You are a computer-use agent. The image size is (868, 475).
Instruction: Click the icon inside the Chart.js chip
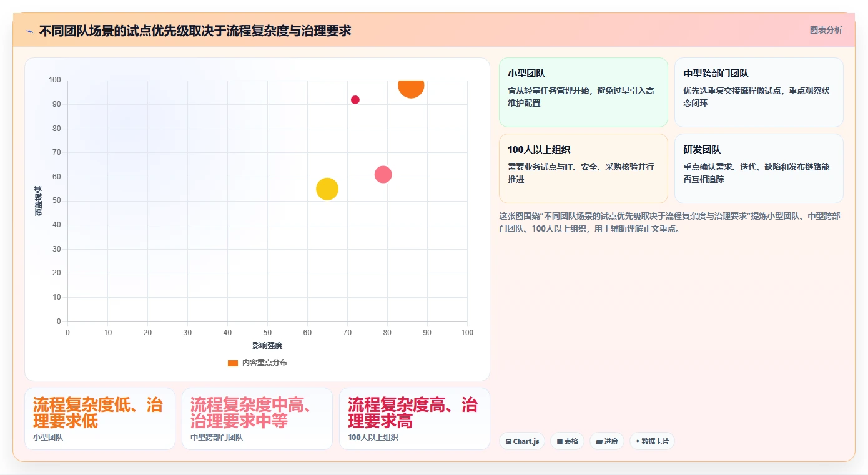(x=508, y=442)
